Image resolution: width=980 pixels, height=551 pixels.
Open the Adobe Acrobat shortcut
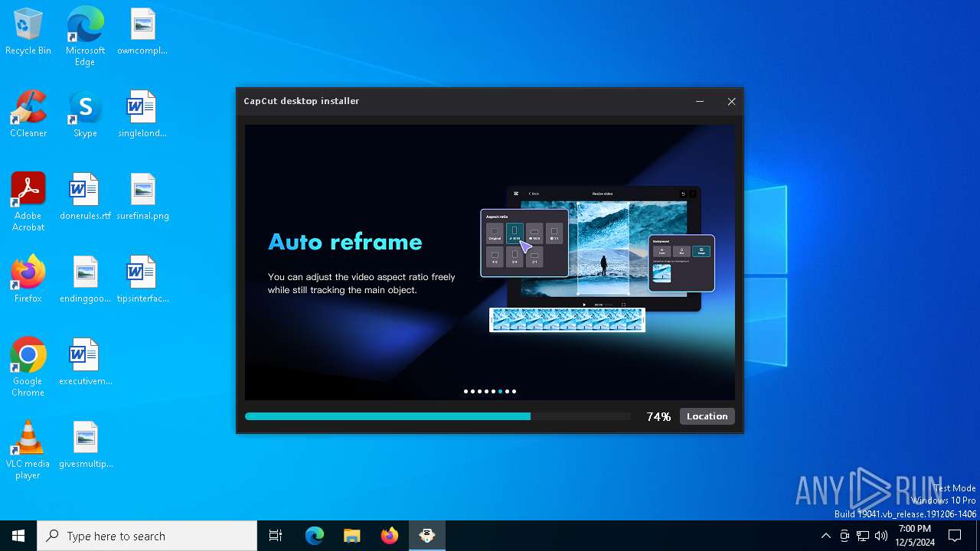[x=28, y=202]
